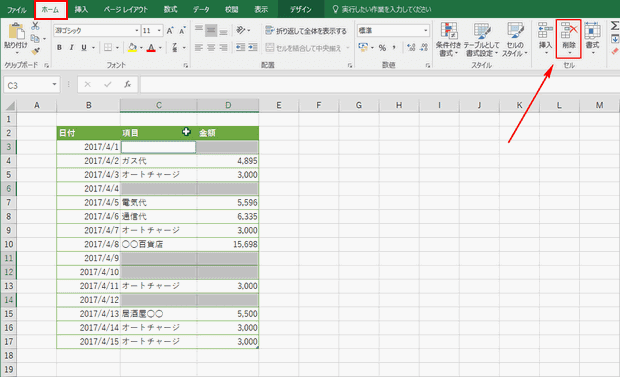Image resolution: width=620 pixels, height=377 pixels.
Task: Click the Enter checkmark in the formula bar
Action: (108, 84)
